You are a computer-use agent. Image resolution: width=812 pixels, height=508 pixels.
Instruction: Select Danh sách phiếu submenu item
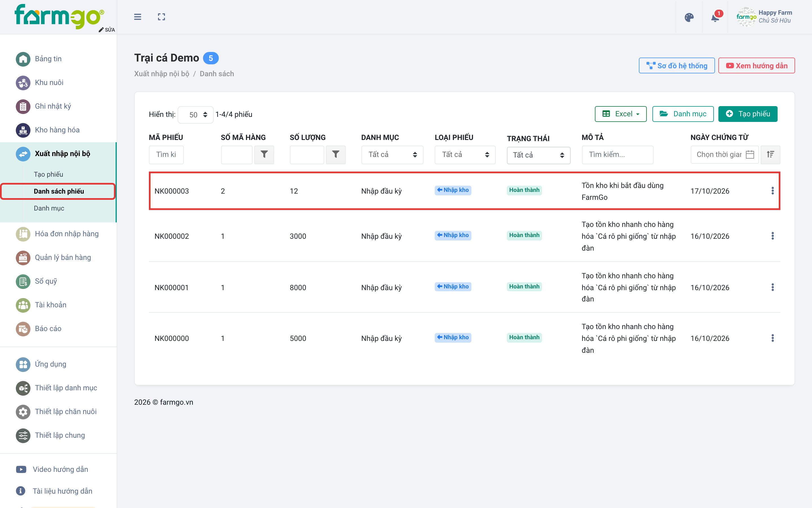tap(59, 192)
